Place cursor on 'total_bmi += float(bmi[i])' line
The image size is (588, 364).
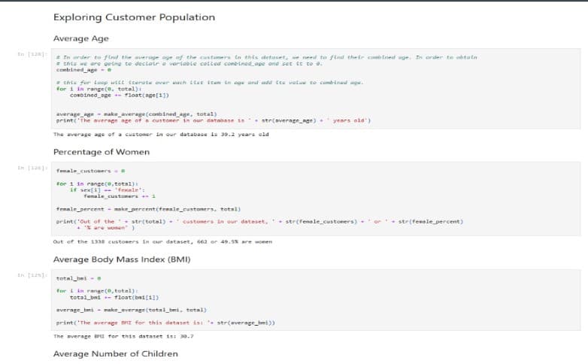click(114, 297)
